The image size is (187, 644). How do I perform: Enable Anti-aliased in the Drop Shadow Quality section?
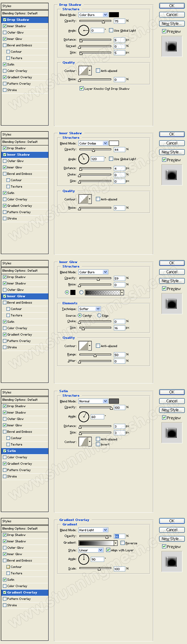coord(98,70)
